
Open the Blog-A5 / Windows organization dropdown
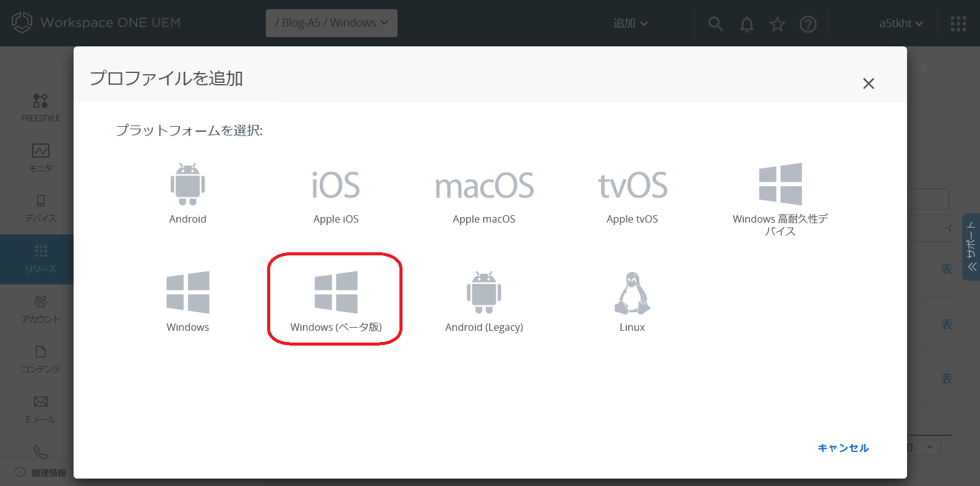click(x=331, y=23)
